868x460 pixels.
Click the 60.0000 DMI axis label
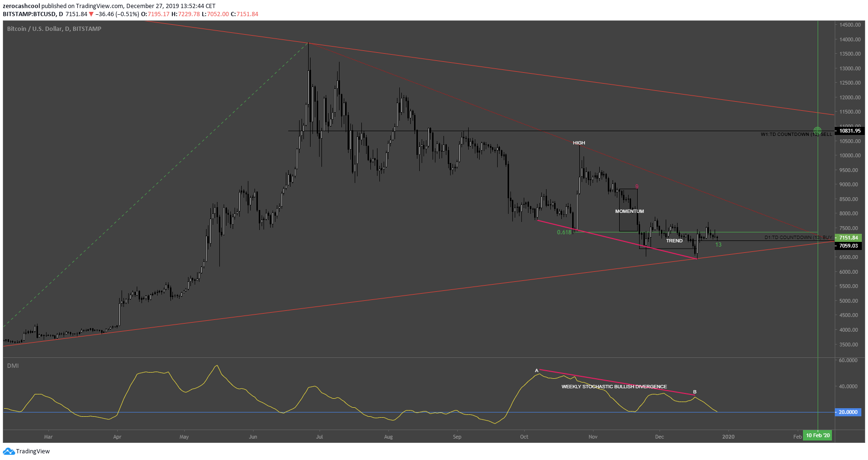tap(848, 360)
